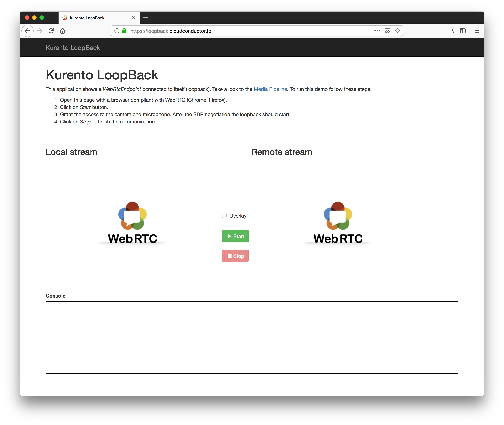Show site information icon in address bar

pyautogui.click(x=117, y=31)
